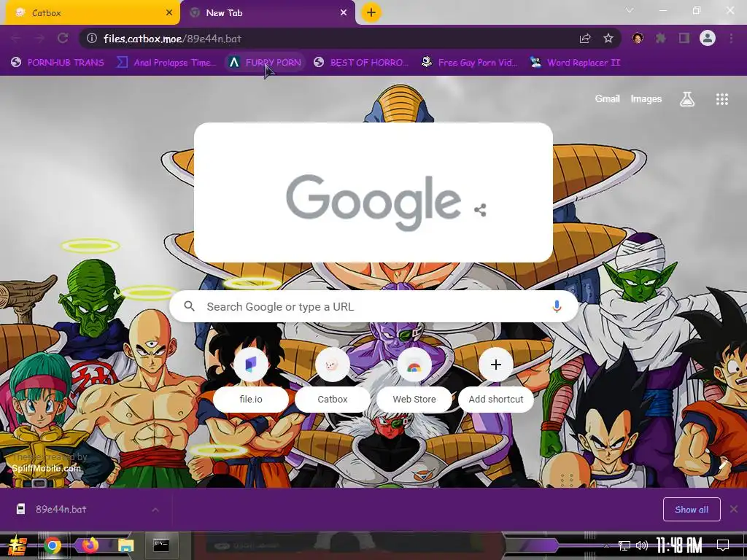The image size is (747, 560).
Task: Close the Catbox tab
Action: click(x=169, y=13)
